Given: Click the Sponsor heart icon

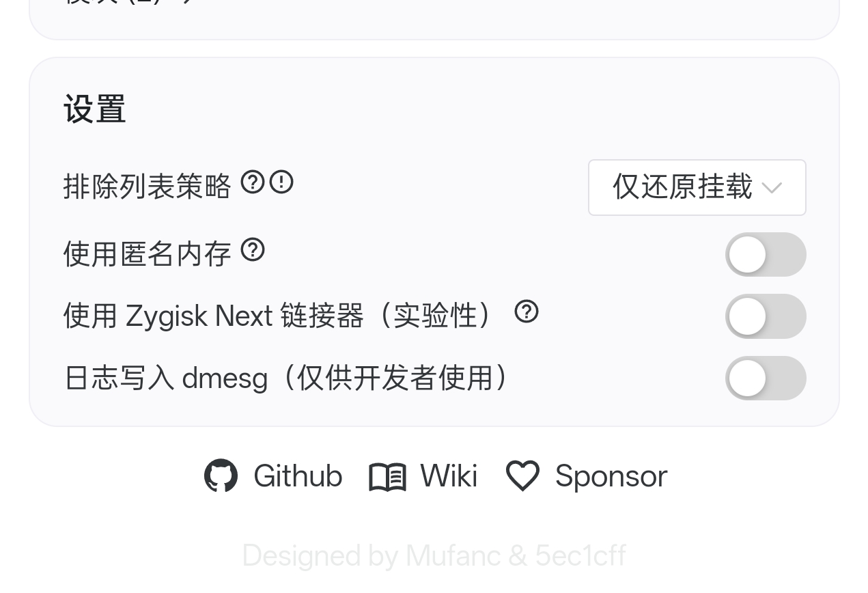Looking at the screenshot, I should coord(522,476).
